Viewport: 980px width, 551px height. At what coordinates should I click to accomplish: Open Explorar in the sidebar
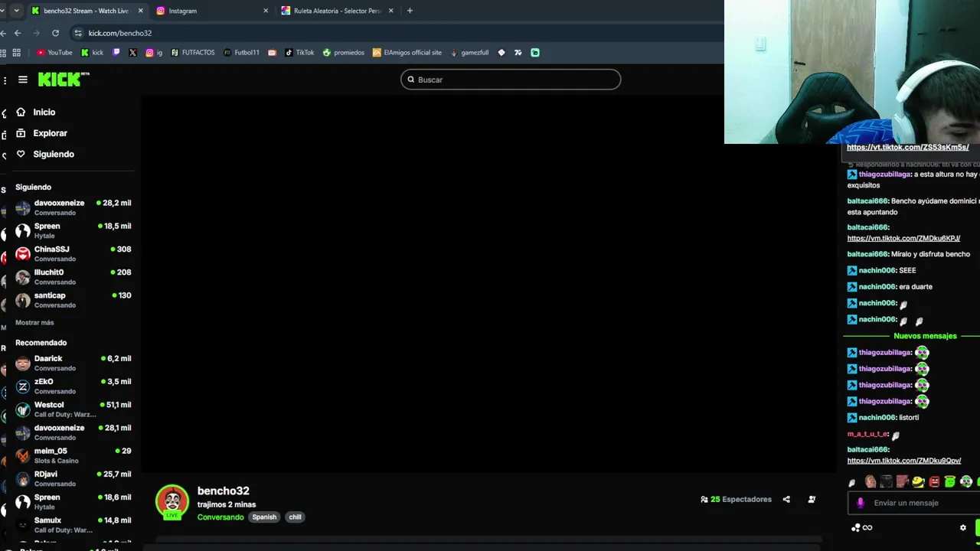click(x=50, y=133)
